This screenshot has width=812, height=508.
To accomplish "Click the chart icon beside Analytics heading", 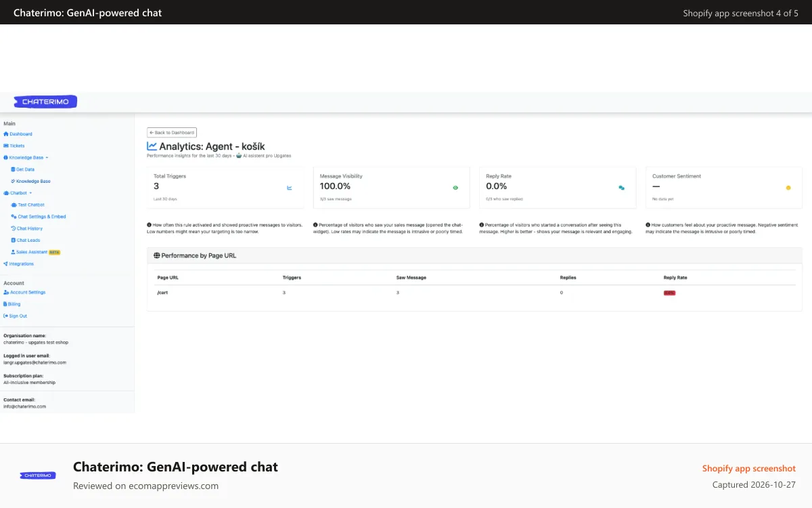I will coord(152,146).
